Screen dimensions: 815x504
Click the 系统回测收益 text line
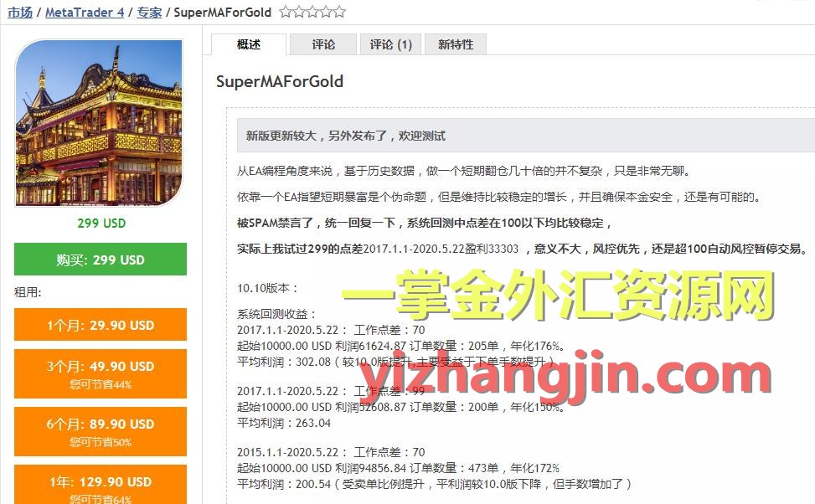[276, 314]
